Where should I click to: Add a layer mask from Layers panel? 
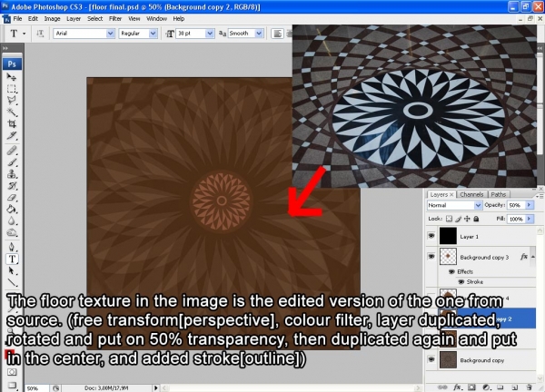click(x=471, y=387)
